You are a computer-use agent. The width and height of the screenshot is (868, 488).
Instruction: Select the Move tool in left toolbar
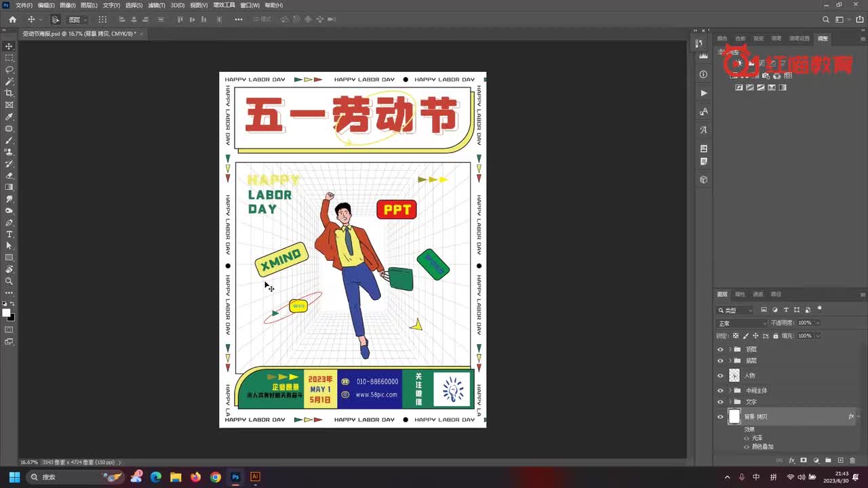click(9, 46)
